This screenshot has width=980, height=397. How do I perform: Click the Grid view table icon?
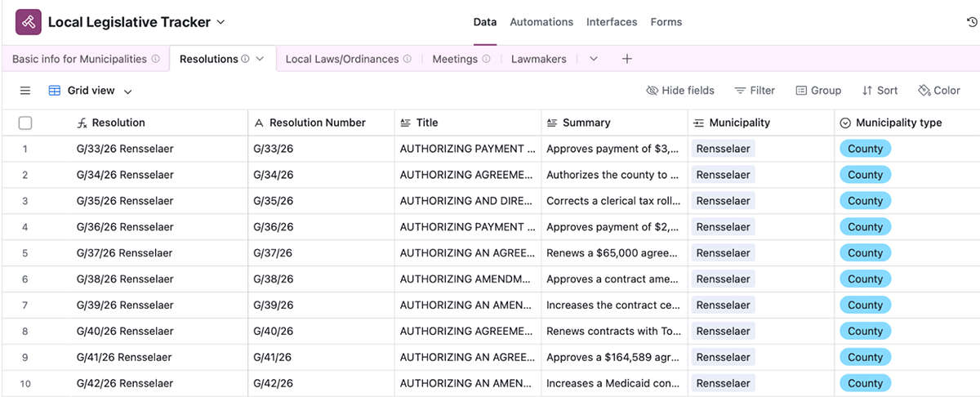[x=55, y=91]
